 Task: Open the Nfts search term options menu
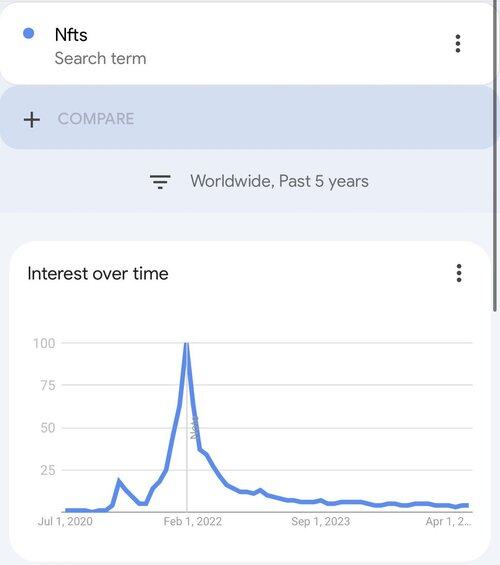457,44
